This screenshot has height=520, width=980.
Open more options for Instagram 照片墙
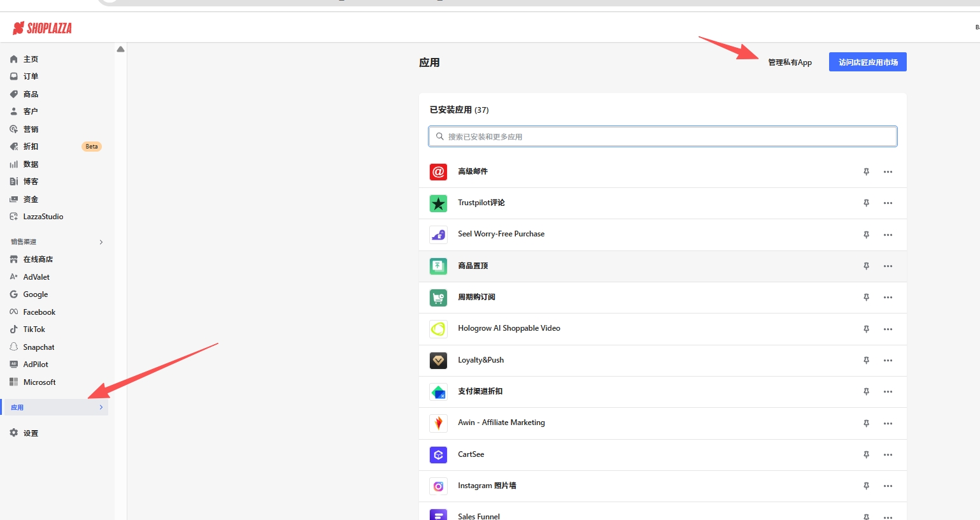tap(888, 486)
